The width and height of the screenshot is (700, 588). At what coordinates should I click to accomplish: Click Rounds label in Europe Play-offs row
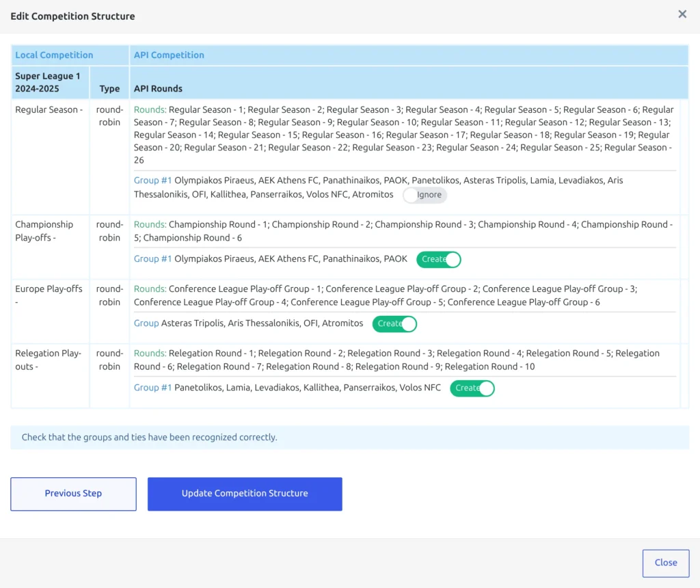[150, 289]
